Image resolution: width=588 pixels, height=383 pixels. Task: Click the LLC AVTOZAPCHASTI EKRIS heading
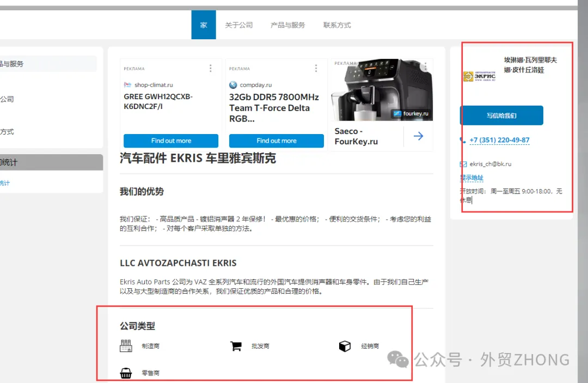[178, 263]
